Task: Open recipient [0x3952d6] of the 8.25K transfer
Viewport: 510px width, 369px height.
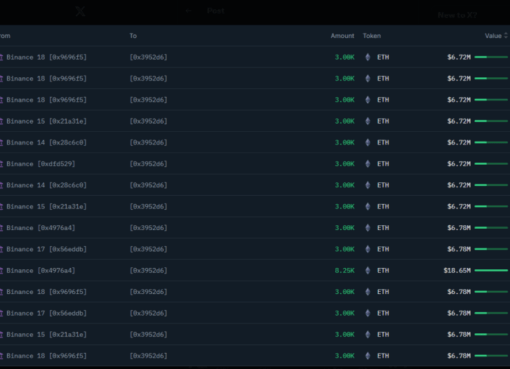Action: (148, 270)
